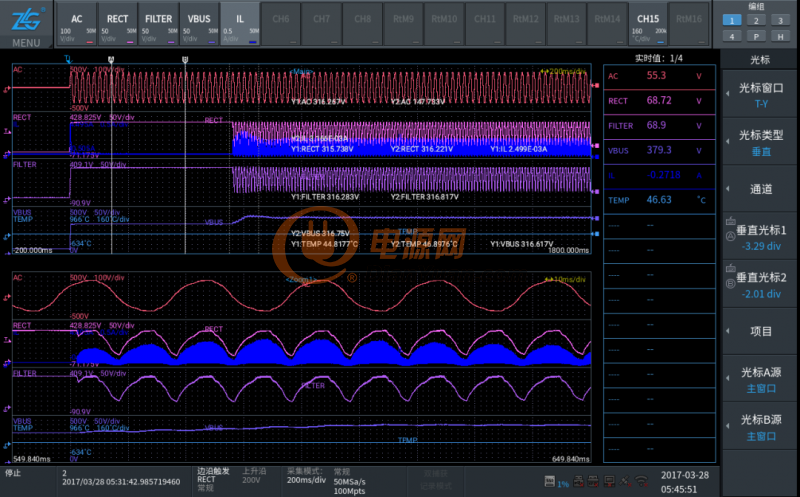Switch to group P in 编组 panel

[x=755, y=36]
